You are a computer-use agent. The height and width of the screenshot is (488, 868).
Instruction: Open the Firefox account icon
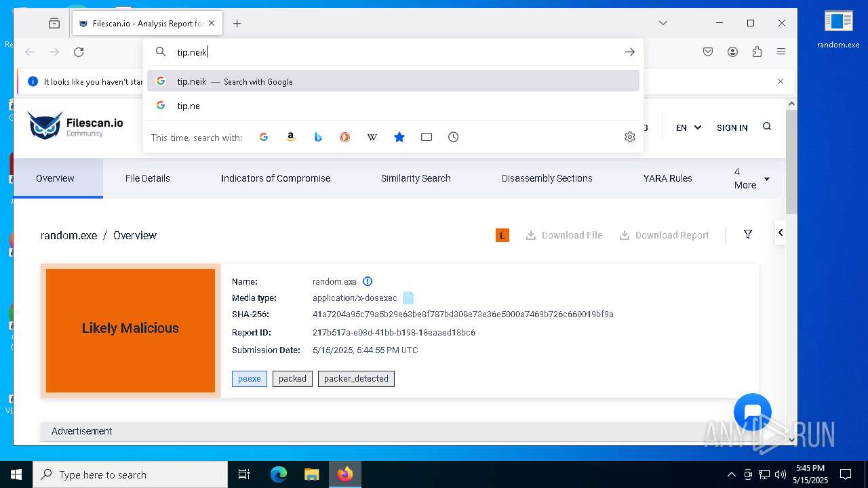(732, 52)
